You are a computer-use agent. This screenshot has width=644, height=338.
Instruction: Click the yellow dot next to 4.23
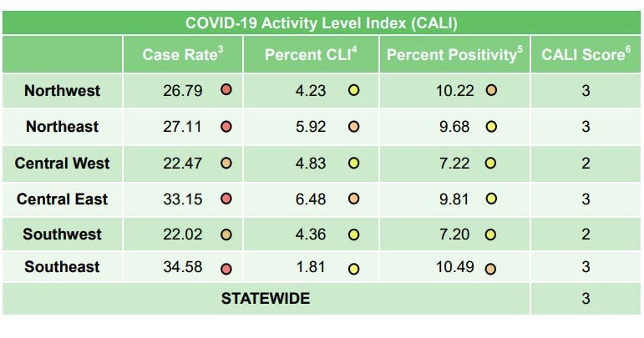click(353, 91)
